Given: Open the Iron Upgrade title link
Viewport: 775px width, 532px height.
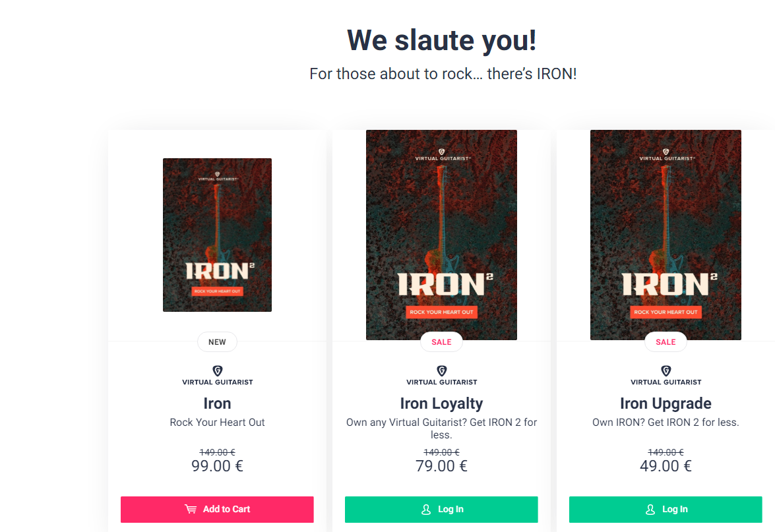Looking at the screenshot, I should (666, 403).
